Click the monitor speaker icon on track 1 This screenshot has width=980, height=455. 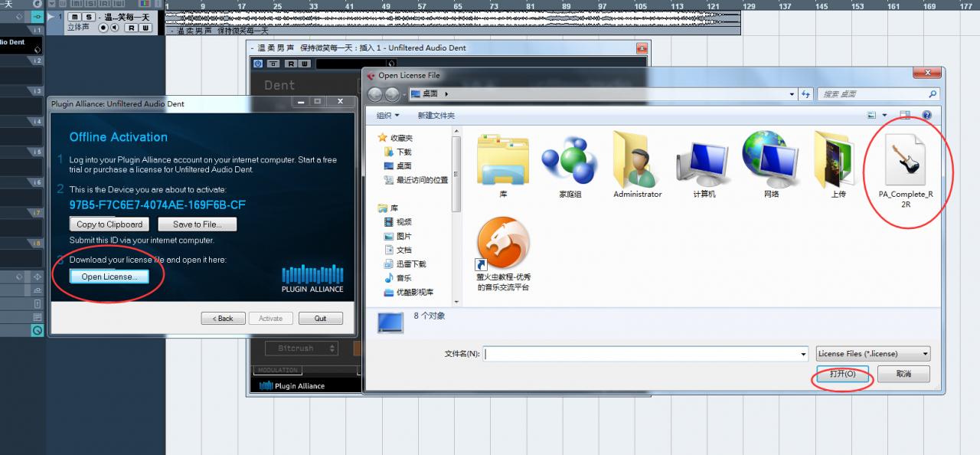tap(114, 28)
